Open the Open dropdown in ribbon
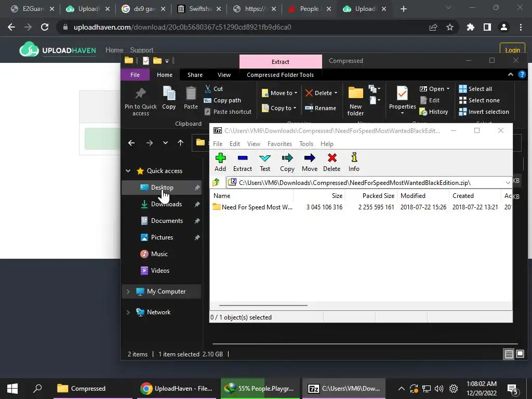The image size is (532, 399). pos(435,89)
